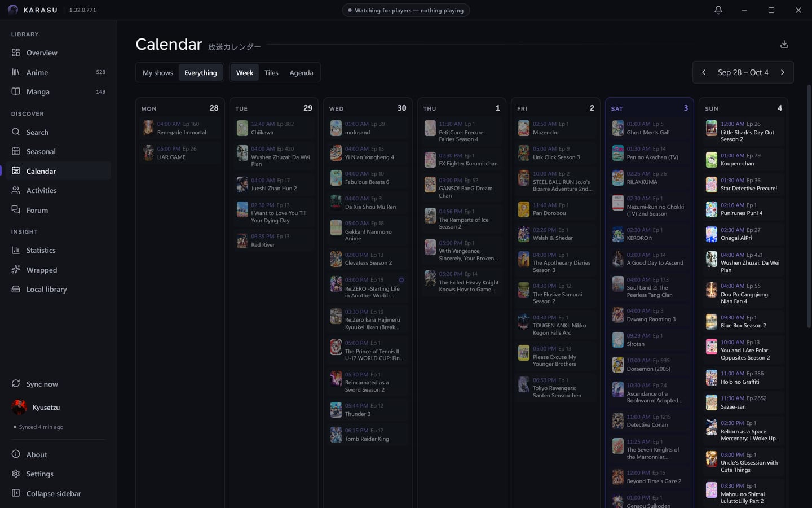Screen dimensions: 812x508
Task: Open the Wrapped page
Action: point(58,270)
